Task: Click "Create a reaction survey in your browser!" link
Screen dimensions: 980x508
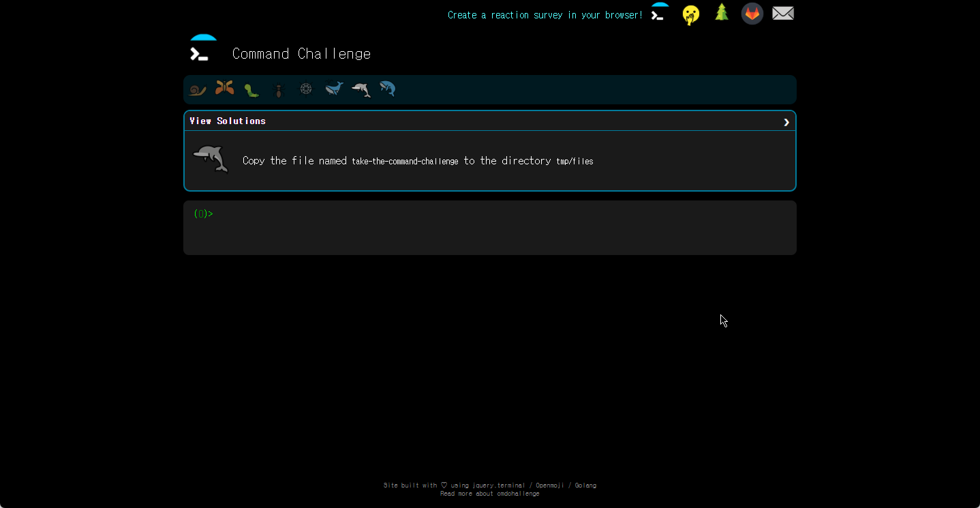Action: click(x=545, y=15)
